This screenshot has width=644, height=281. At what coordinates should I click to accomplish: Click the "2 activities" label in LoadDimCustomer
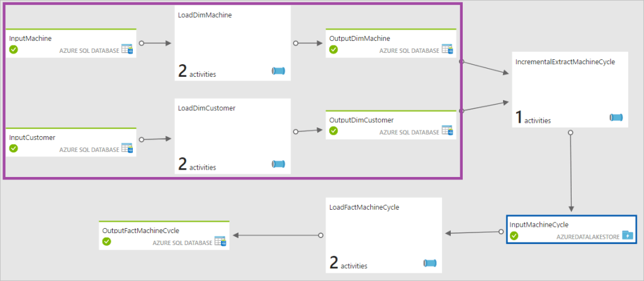(197, 166)
